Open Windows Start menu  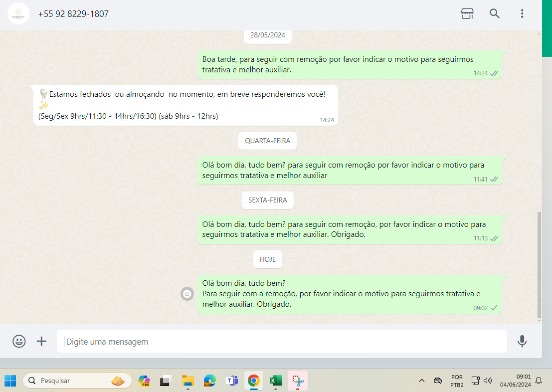(x=10, y=381)
